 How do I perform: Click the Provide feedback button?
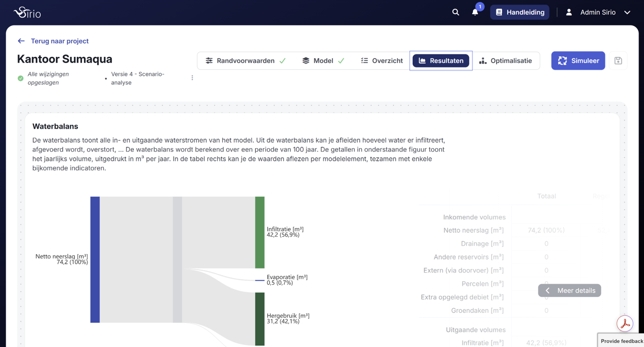point(621,341)
